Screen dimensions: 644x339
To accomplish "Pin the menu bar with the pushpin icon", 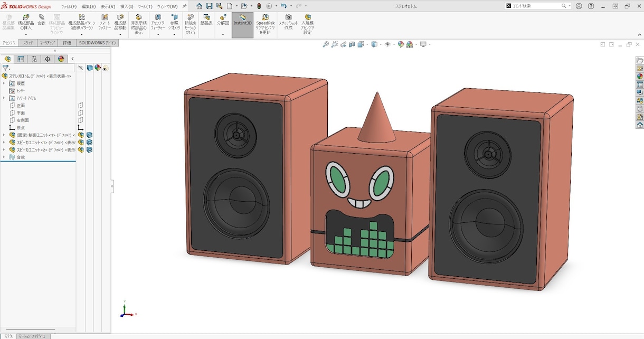I will pyautogui.click(x=185, y=6).
